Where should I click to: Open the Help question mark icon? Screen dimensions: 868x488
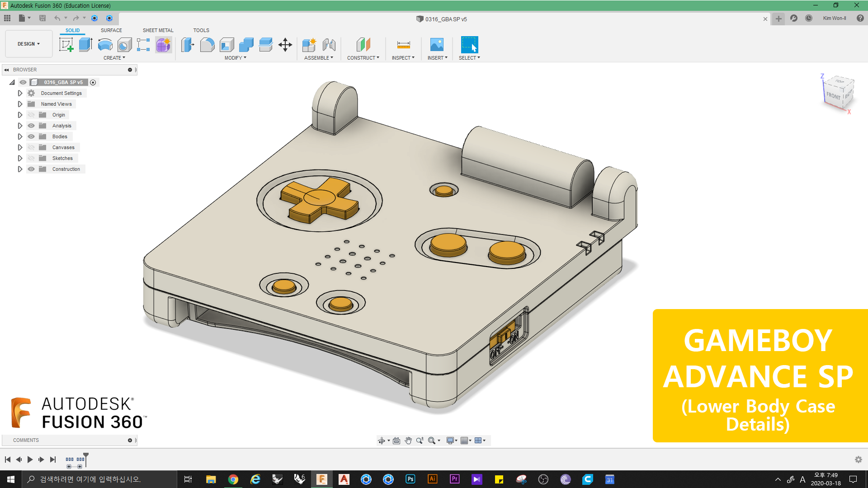click(x=860, y=18)
